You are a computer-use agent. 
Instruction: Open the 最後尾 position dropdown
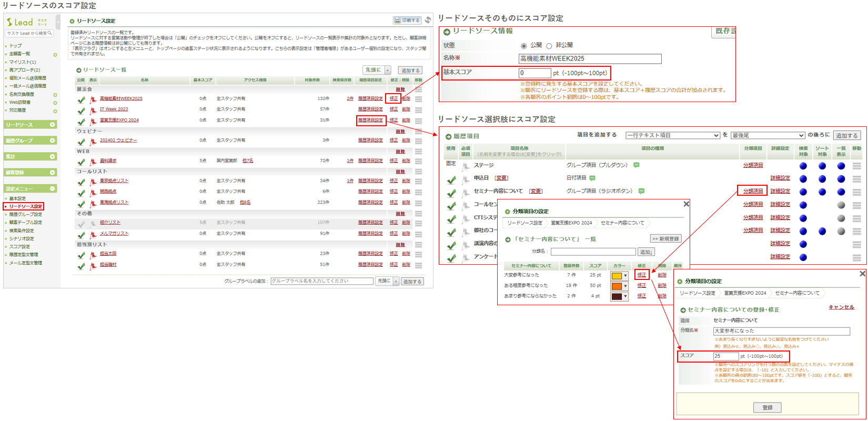click(x=768, y=135)
